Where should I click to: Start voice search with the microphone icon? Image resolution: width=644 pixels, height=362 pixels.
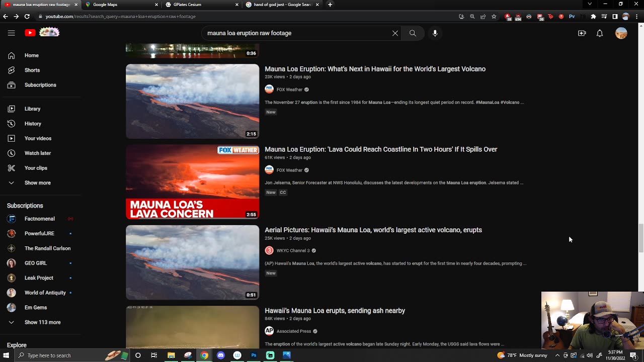[x=435, y=33]
